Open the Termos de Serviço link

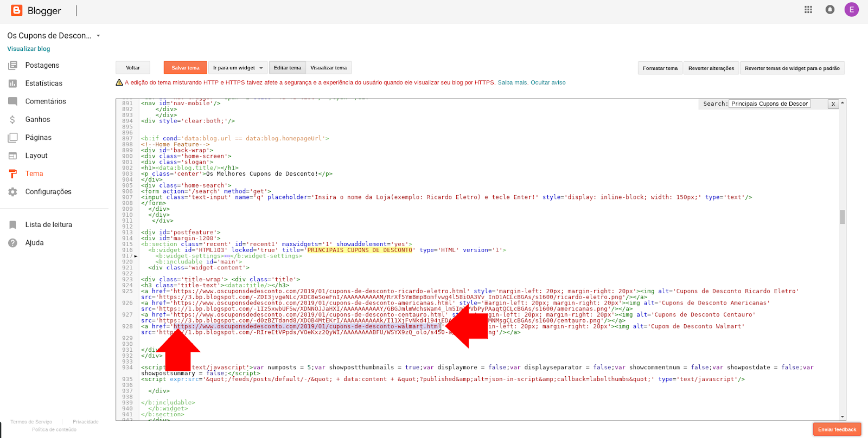click(31, 422)
